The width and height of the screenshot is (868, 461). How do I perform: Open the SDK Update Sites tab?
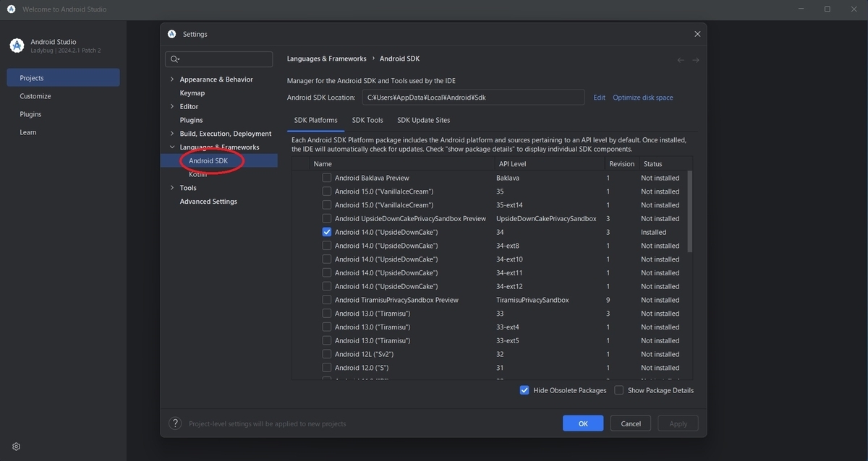coord(423,119)
